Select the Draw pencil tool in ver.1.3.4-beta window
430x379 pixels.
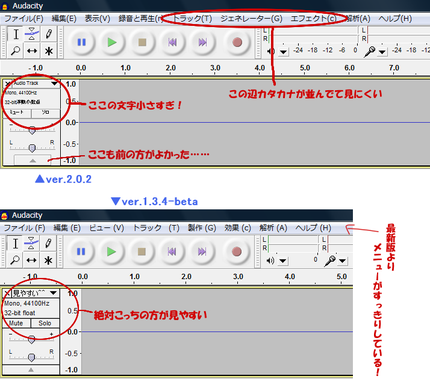[x=48, y=243]
